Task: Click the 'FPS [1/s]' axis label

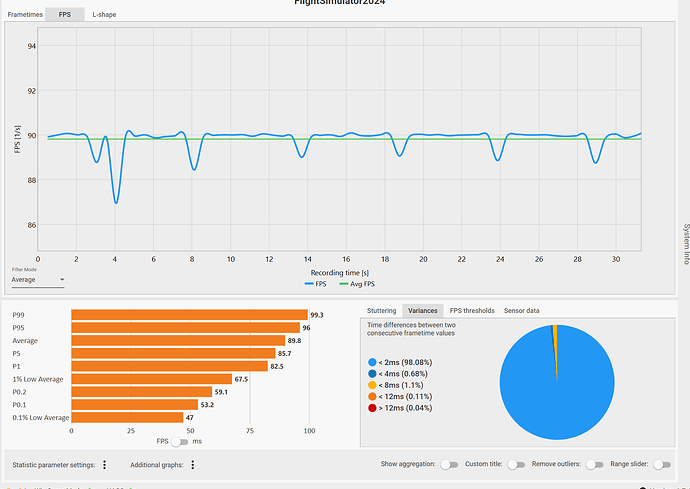Action: (x=18, y=139)
